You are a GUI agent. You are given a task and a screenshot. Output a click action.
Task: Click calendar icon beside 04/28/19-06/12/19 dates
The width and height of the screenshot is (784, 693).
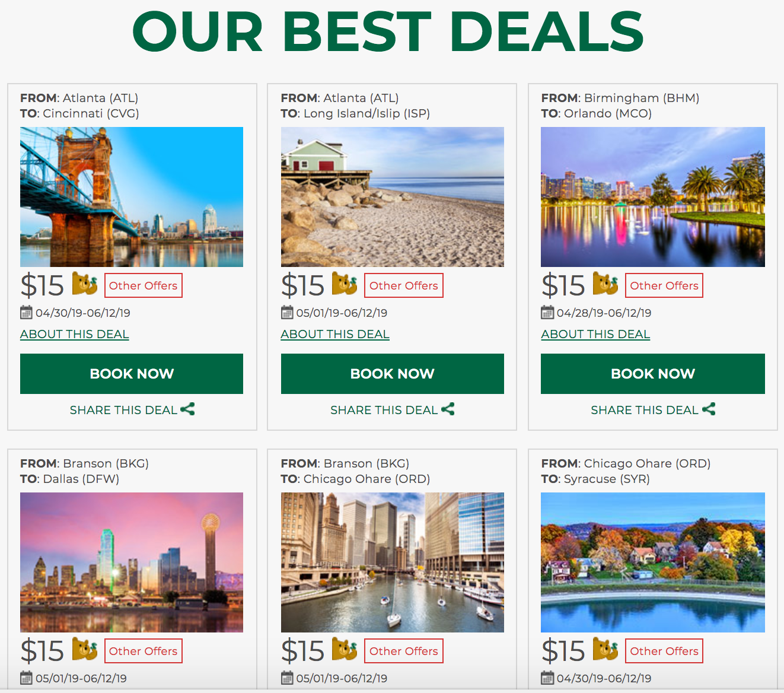coord(547,312)
